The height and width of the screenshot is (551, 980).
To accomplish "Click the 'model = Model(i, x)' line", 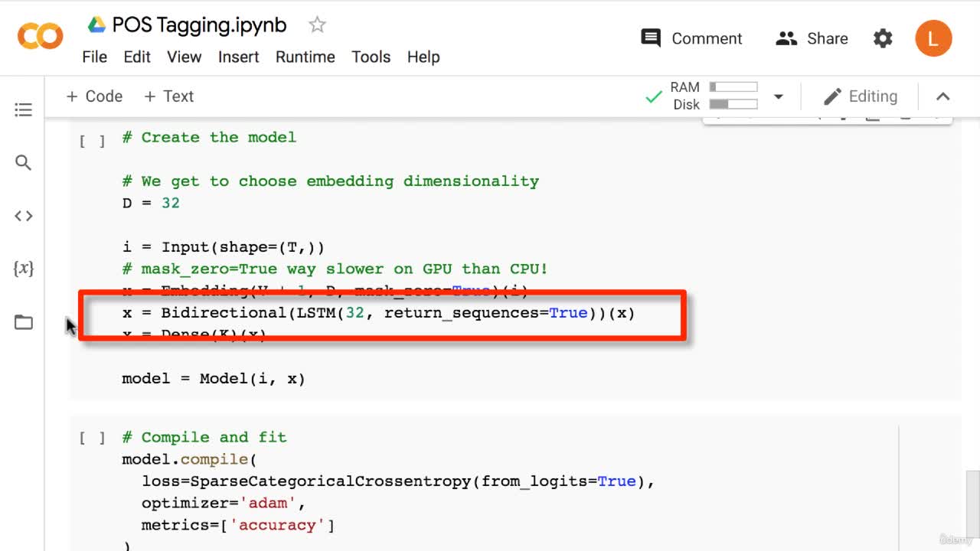I will pyautogui.click(x=214, y=379).
